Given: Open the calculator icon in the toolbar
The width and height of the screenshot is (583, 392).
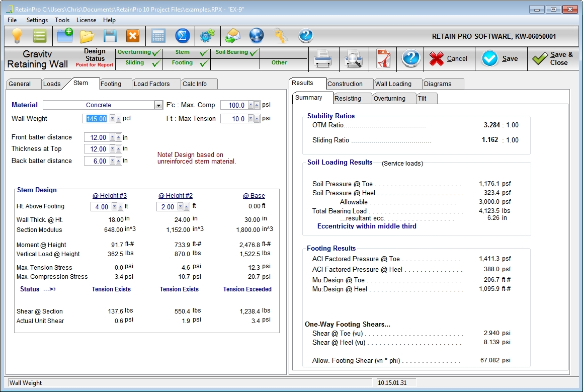Looking at the screenshot, I should coord(158,36).
